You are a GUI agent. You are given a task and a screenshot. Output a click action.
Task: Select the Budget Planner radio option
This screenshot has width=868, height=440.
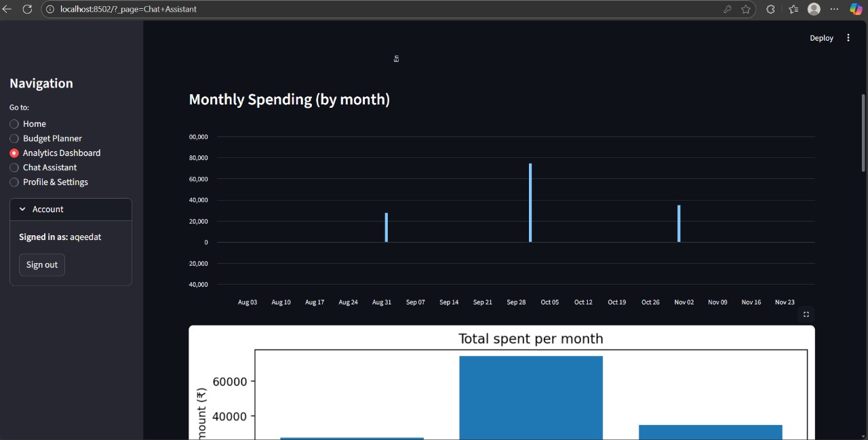click(45, 138)
